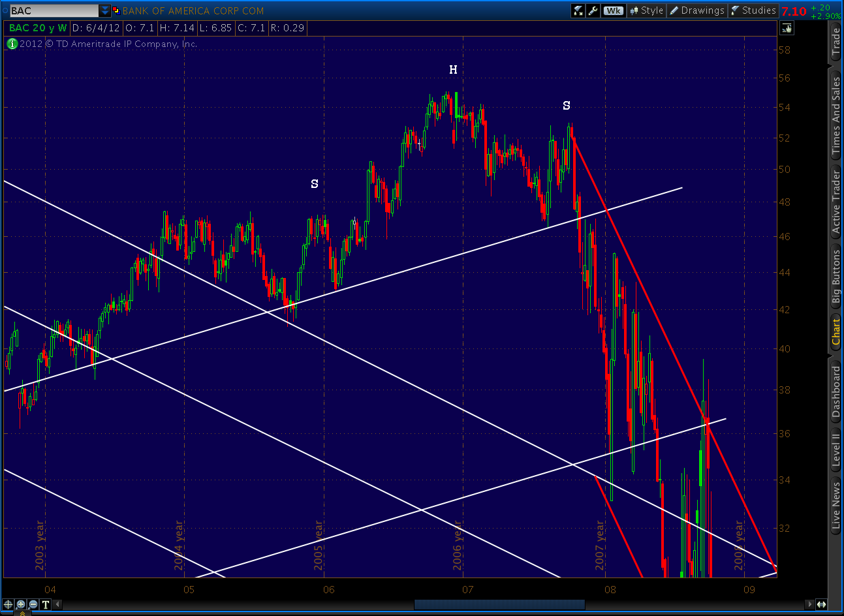This screenshot has width=844, height=616.
Task: Click the 2004 year vertical marker label
Action: click(x=180, y=545)
